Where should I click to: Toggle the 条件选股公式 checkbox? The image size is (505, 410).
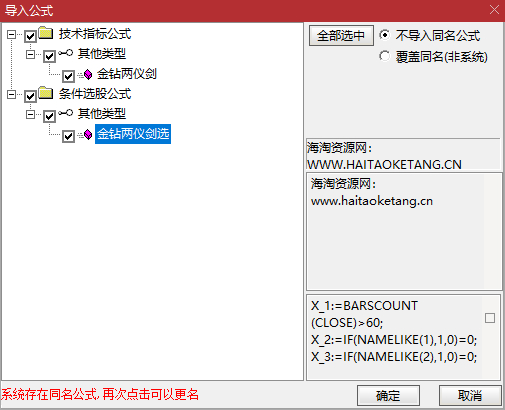tap(30, 96)
